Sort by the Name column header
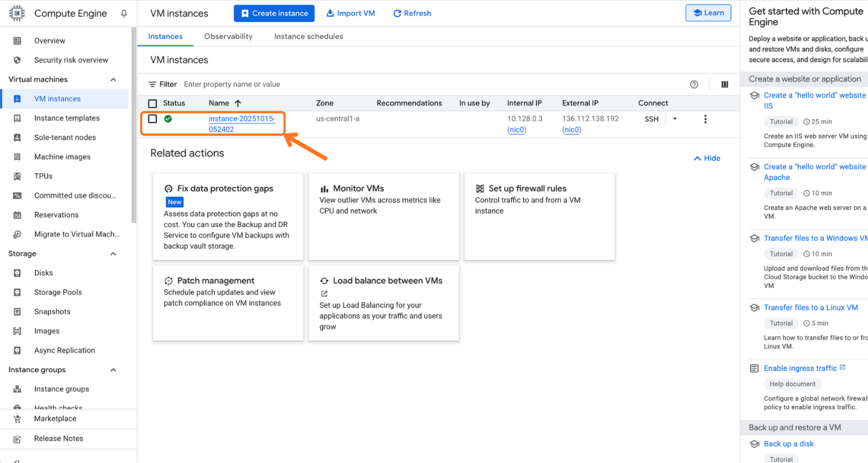Image resolution: width=868 pixels, height=463 pixels. pos(225,103)
